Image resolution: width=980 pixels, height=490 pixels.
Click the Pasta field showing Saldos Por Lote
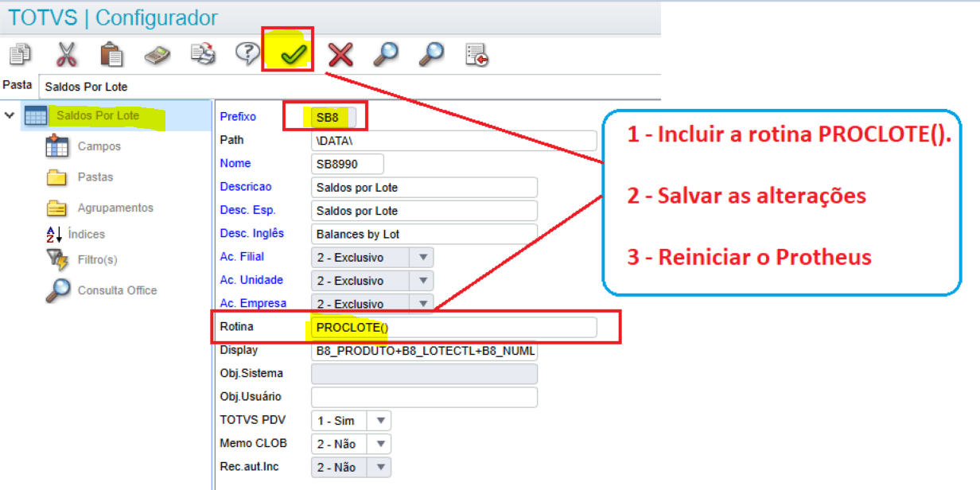click(x=350, y=86)
